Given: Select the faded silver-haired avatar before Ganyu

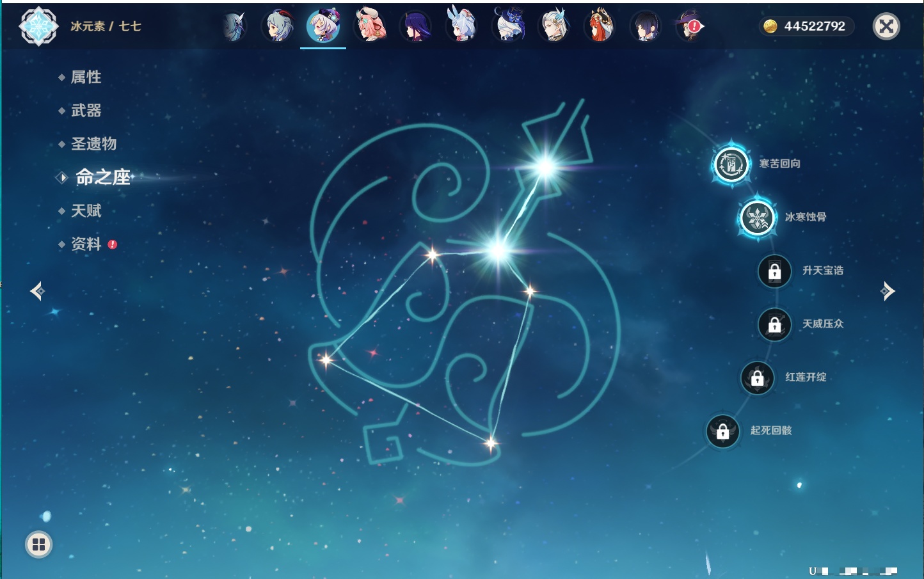Looking at the screenshot, I should point(234,26).
